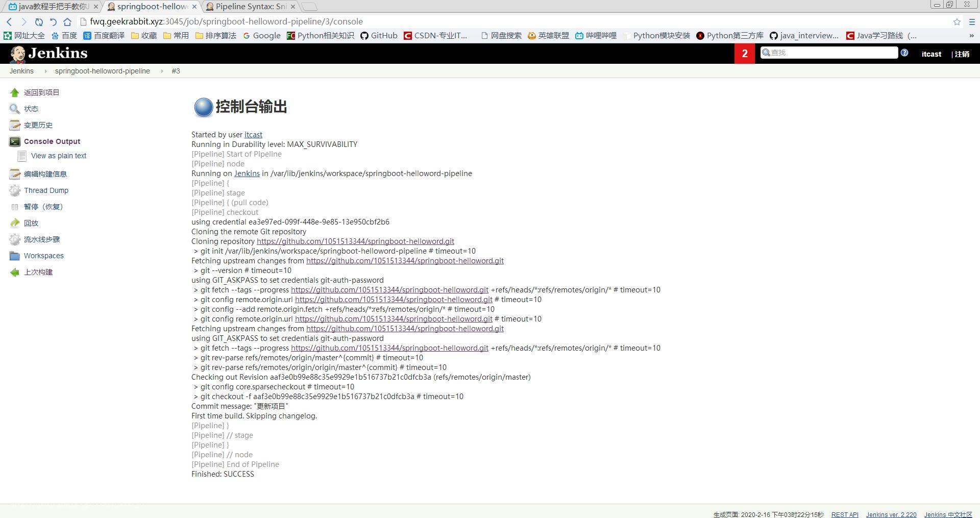
Task: Click the springboot-helloword-pipeline breadcrumb
Action: tap(103, 71)
